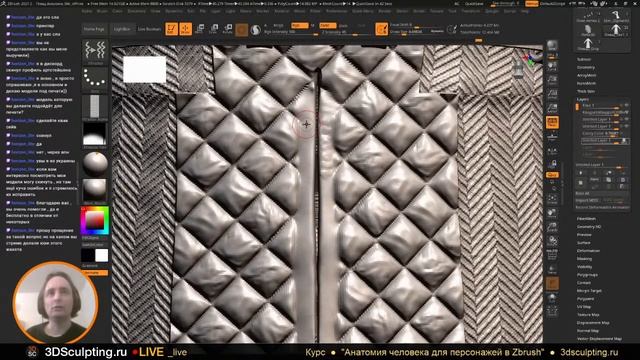Image resolution: width=640 pixels, height=360 pixels.
Task: Click Record Deformation Animation button
Action: tap(602, 207)
